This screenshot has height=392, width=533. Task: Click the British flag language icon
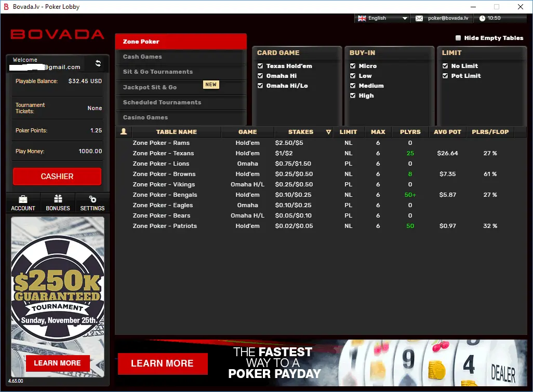click(x=361, y=18)
